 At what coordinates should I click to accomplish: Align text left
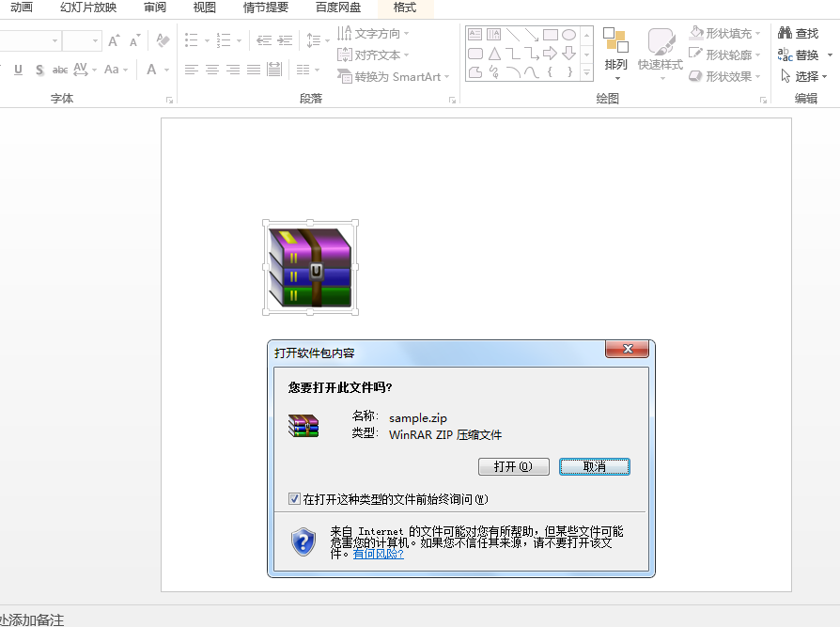pyautogui.click(x=192, y=70)
